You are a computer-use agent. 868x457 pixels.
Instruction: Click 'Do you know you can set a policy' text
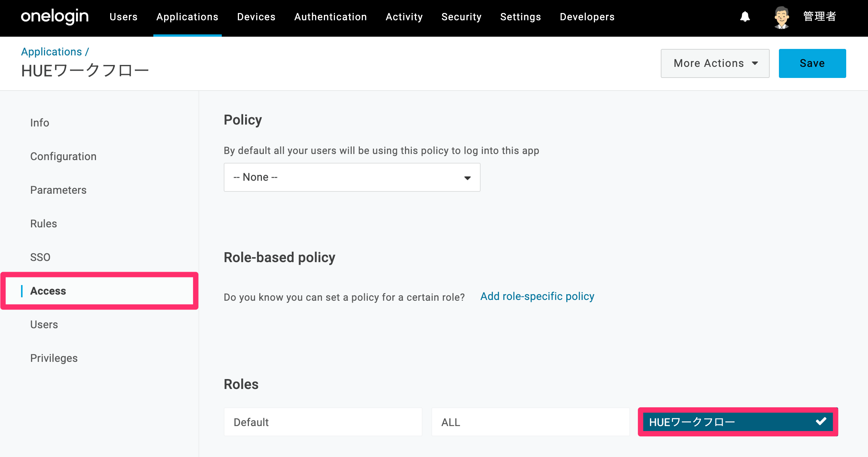pyautogui.click(x=344, y=297)
